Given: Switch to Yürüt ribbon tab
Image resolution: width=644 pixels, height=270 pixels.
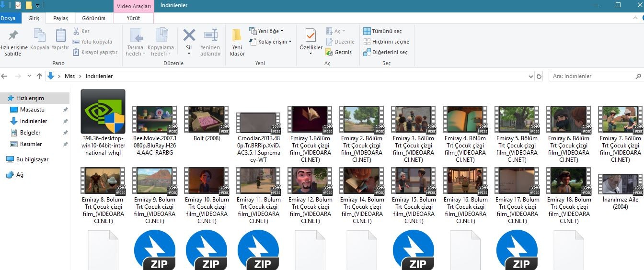Looking at the screenshot, I should (x=134, y=18).
